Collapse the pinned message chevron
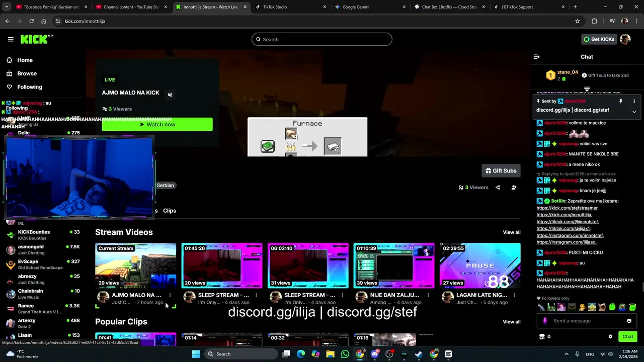Image resolution: width=644 pixels, height=362 pixels. (x=634, y=112)
